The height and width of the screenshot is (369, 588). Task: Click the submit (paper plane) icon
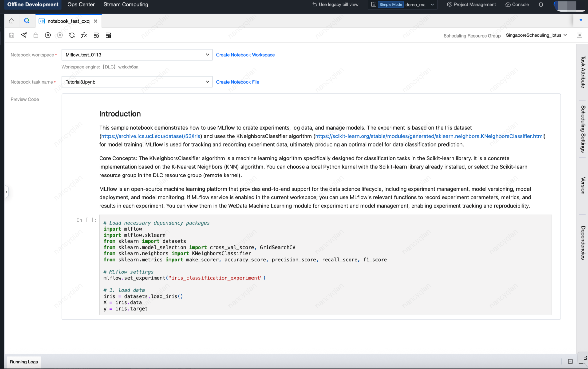24,35
